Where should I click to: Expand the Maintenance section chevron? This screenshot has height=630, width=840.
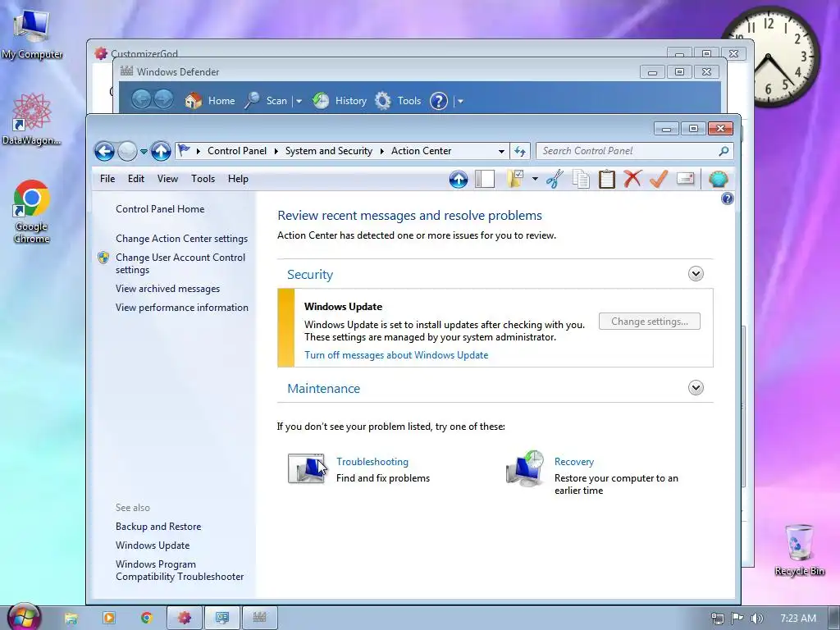696,387
